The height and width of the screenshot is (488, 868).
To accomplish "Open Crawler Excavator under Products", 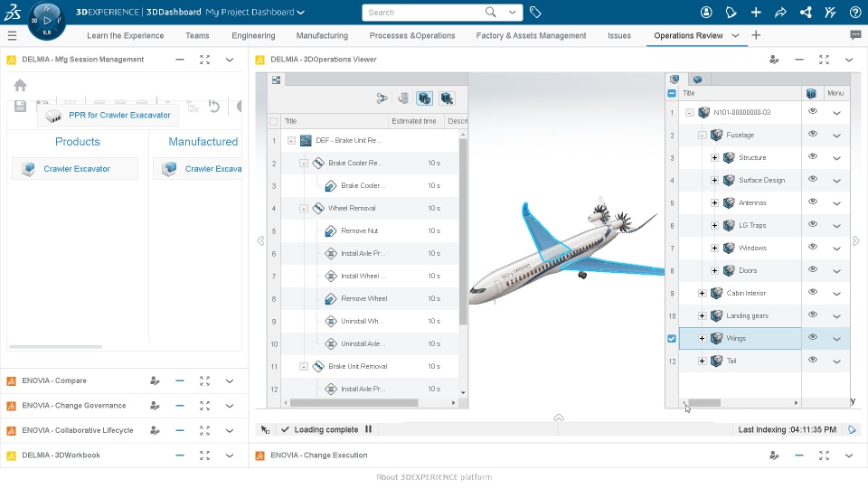I will [75, 169].
